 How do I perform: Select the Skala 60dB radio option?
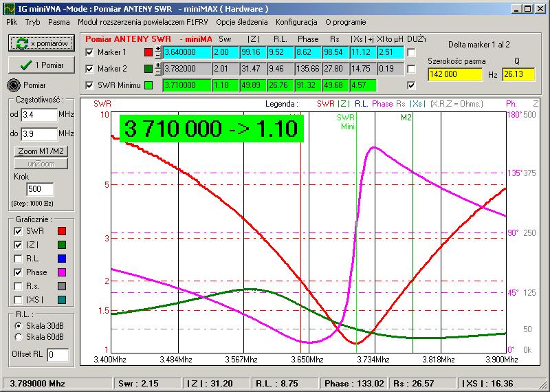[x=18, y=337]
